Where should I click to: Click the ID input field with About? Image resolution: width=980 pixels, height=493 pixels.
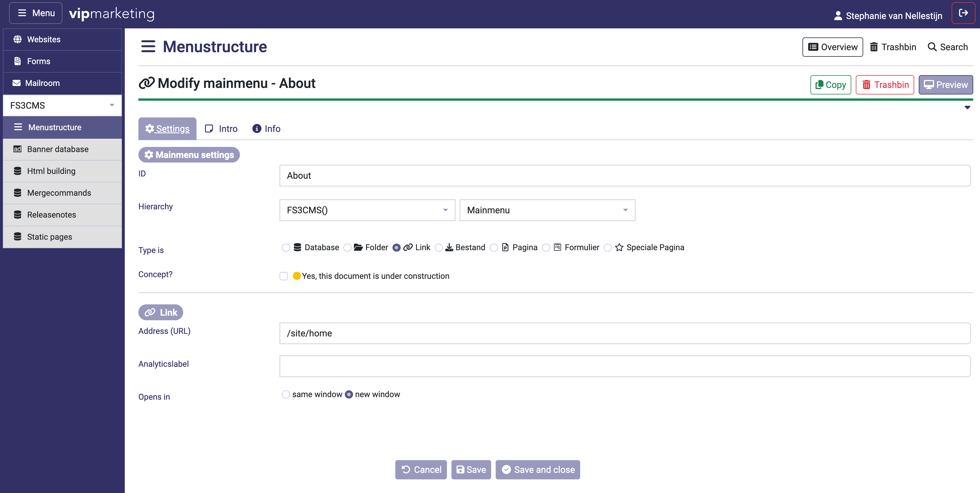point(625,176)
